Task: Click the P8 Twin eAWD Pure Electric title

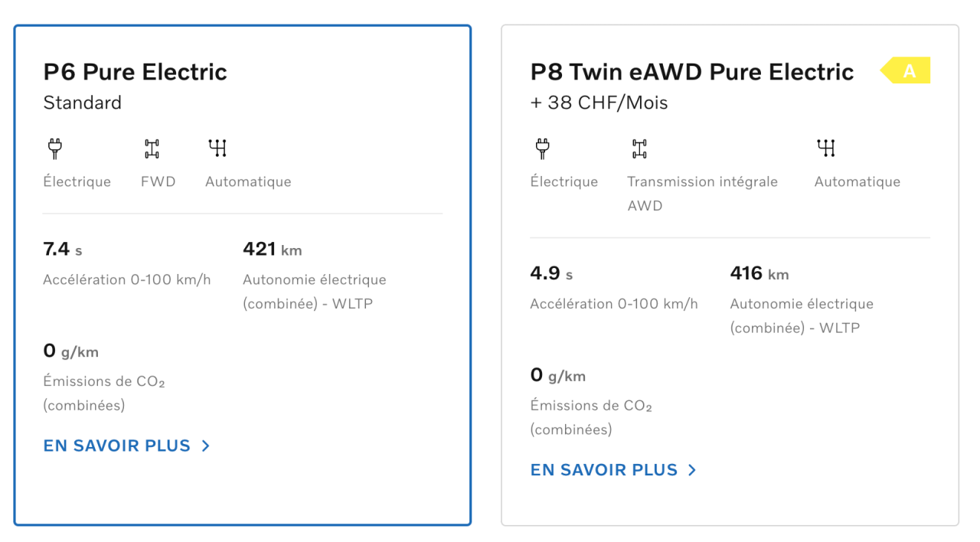Action: 692,72
